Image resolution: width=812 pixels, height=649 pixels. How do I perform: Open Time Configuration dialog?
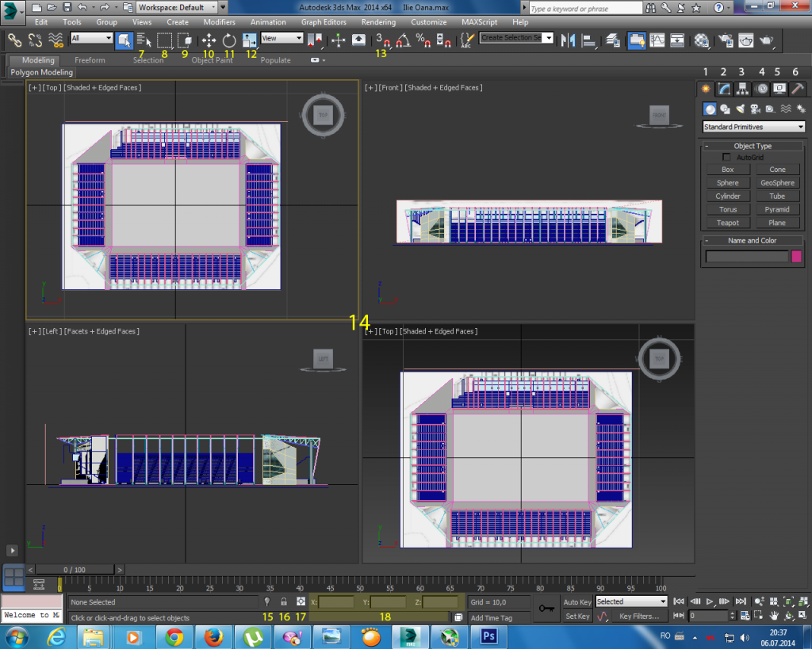point(745,616)
